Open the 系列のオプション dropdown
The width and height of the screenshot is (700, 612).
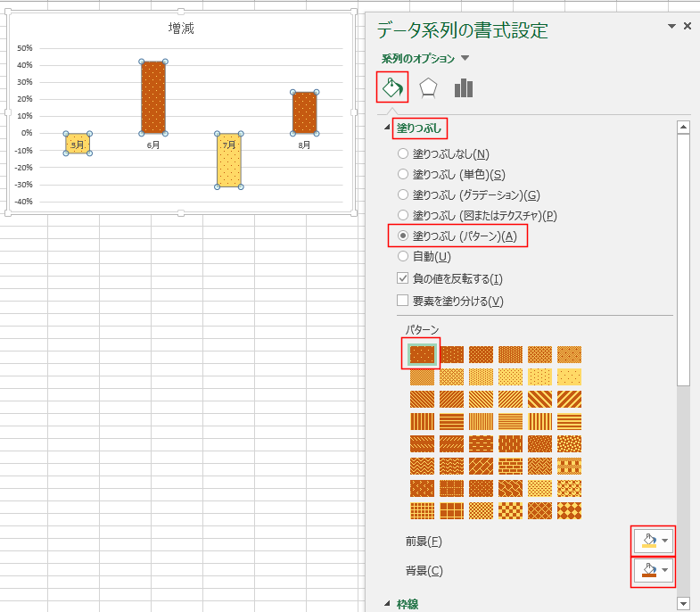[x=465, y=59]
